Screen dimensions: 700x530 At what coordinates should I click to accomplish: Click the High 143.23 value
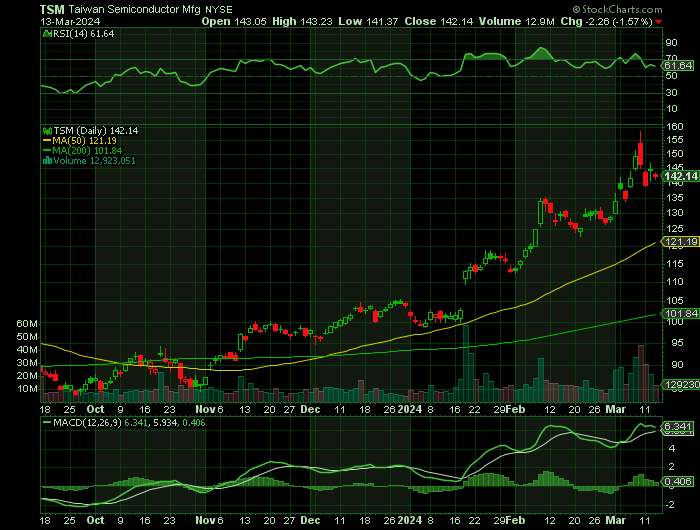pos(302,21)
